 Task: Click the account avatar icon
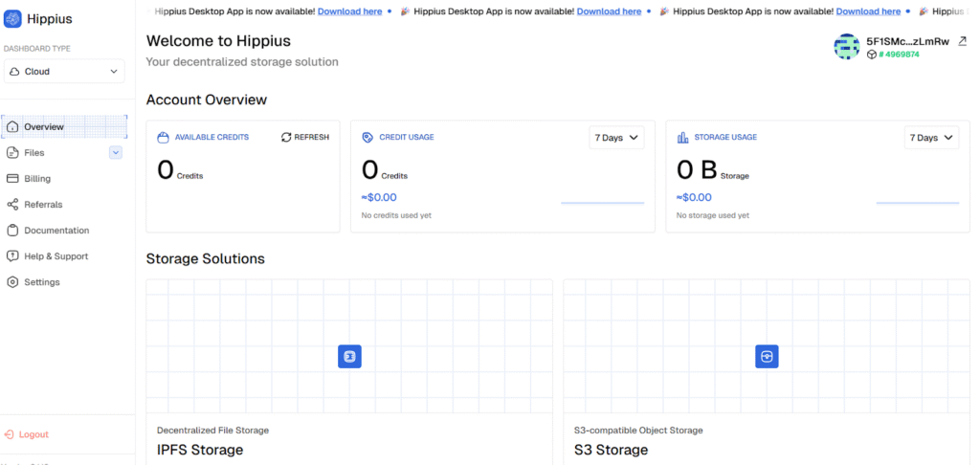(847, 47)
